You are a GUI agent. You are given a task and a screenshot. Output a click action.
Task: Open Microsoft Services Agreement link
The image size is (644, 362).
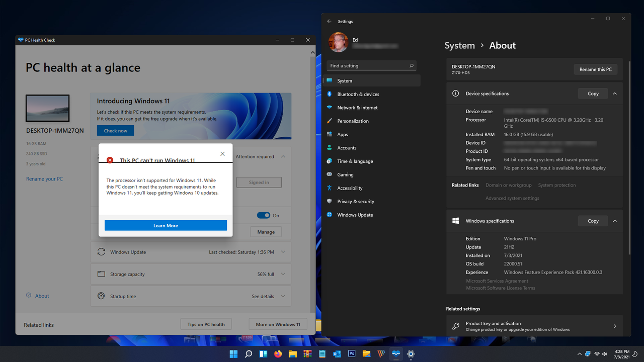click(497, 281)
